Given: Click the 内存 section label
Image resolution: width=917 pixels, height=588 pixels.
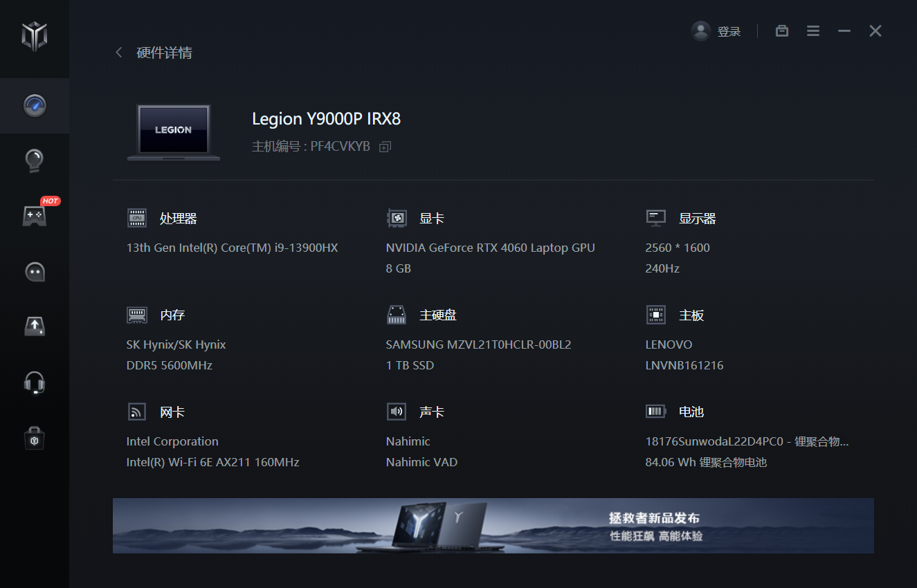Looking at the screenshot, I should pos(172,315).
